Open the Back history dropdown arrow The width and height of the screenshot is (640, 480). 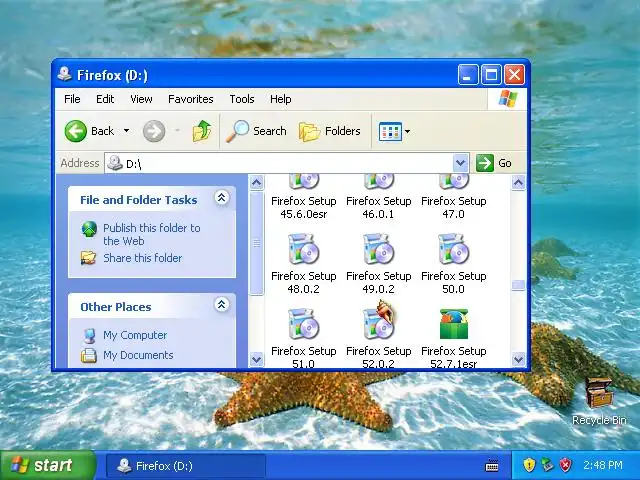coord(127,131)
